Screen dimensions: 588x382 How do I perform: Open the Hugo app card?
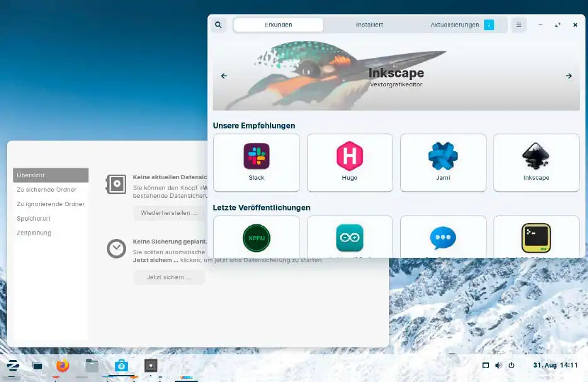pos(349,163)
